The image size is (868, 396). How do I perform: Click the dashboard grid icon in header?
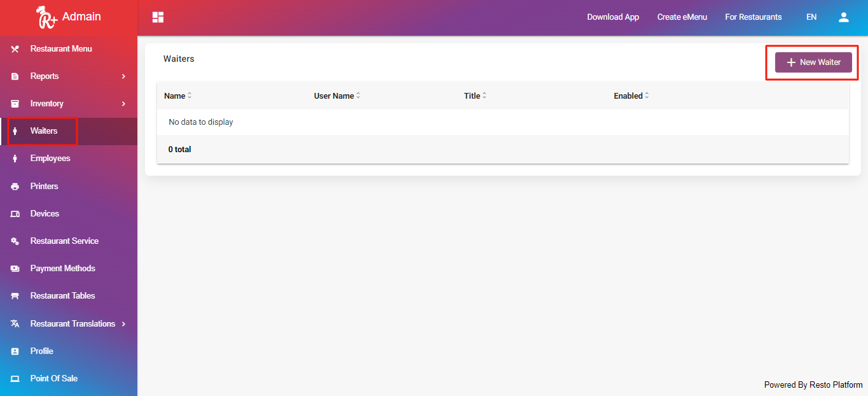pos(158,17)
